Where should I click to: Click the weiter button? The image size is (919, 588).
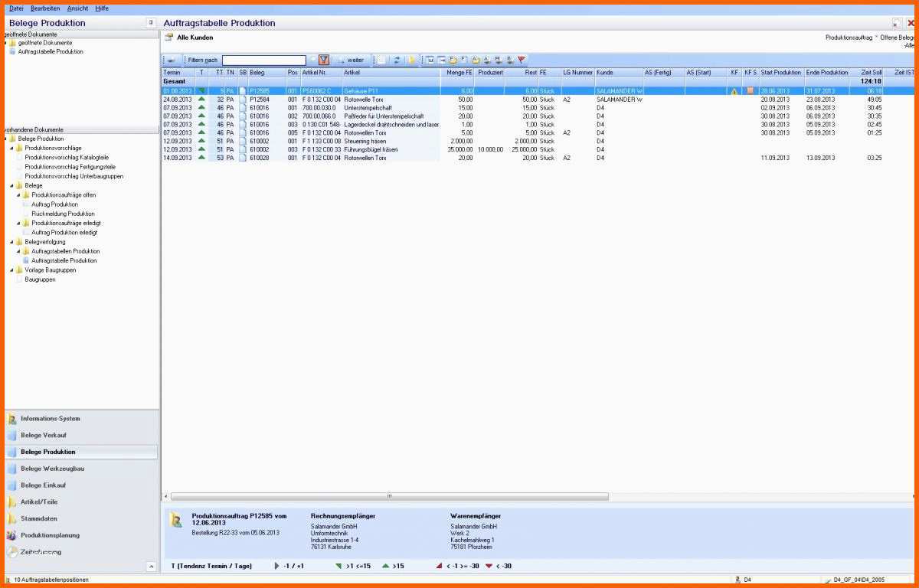(352, 60)
